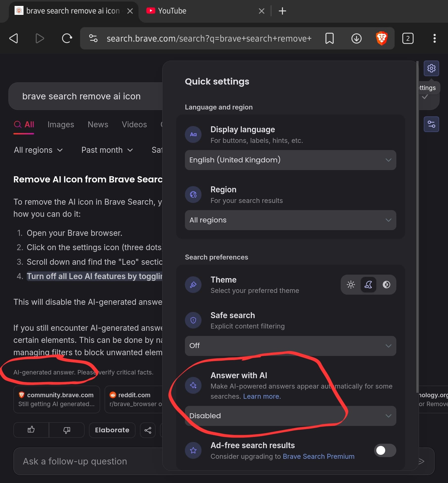This screenshot has width=448, height=483.
Task: Click the address bar URL
Action: [209, 39]
